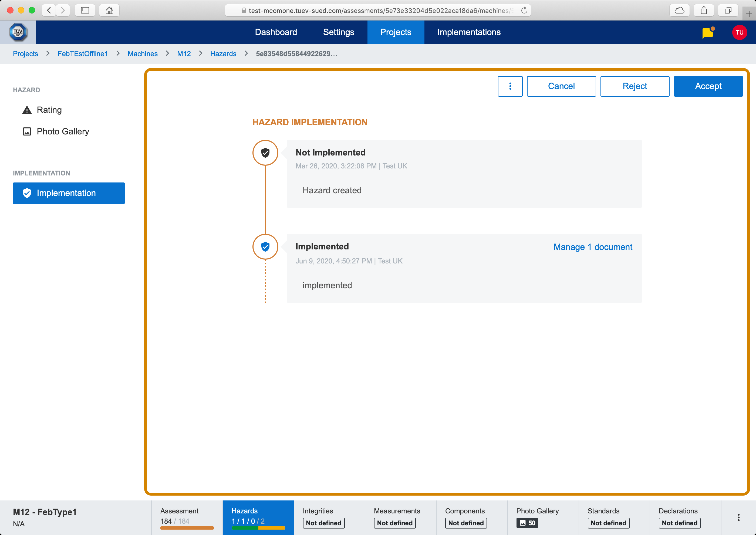This screenshot has width=756, height=535.
Task: Click the Assessment 184/184 progress bar
Action: tap(187, 528)
